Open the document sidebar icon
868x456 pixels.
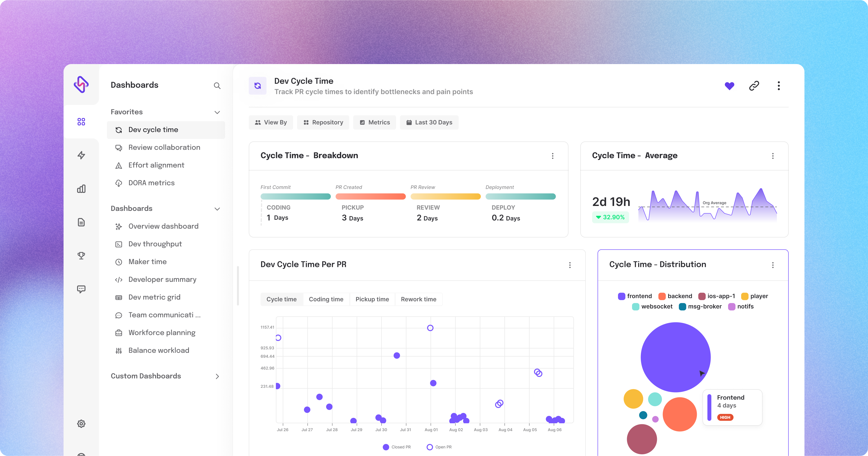pyautogui.click(x=81, y=222)
